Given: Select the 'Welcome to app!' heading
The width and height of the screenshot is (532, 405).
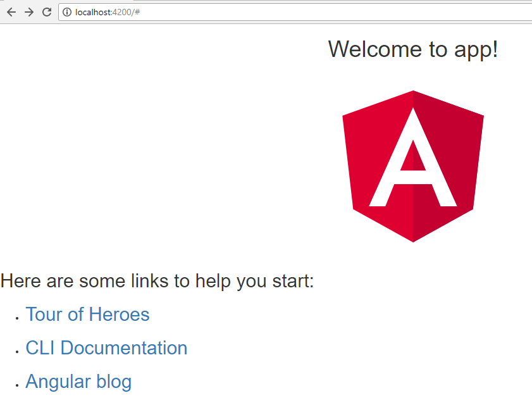Looking at the screenshot, I should 413,49.
